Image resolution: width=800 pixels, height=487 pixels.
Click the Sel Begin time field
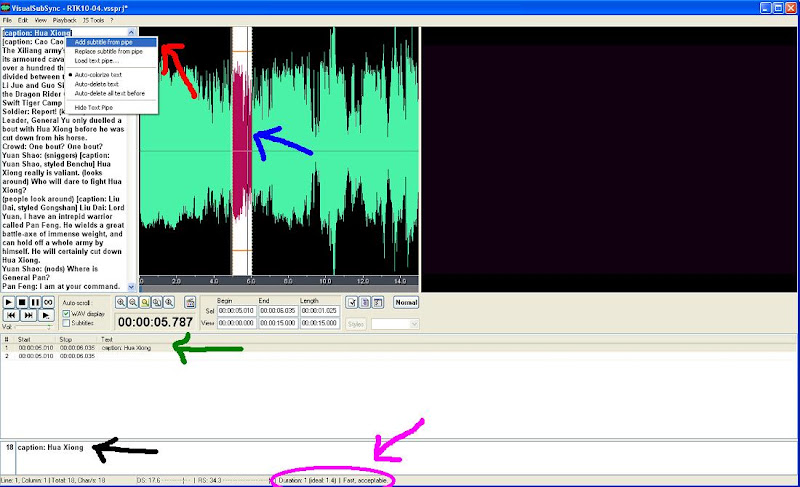point(236,311)
